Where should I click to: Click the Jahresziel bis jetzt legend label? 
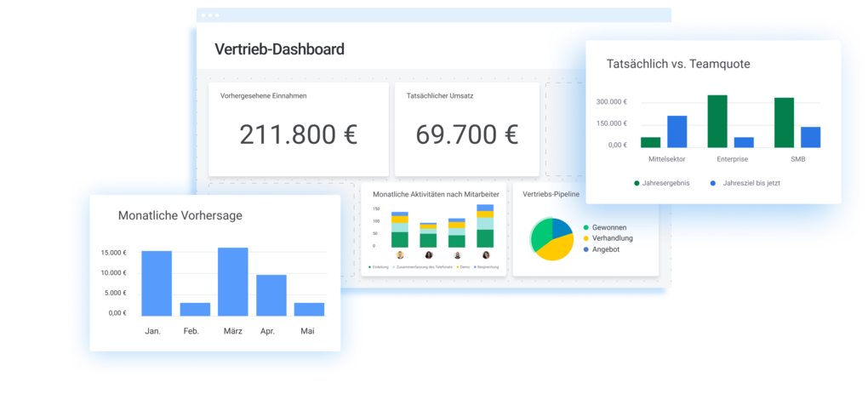tap(751, 183)
